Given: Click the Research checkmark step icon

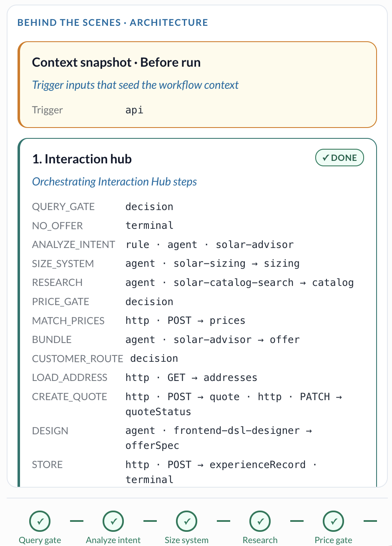Looking at the screenshot, I should pyautogui.click(x=260, y=521).
